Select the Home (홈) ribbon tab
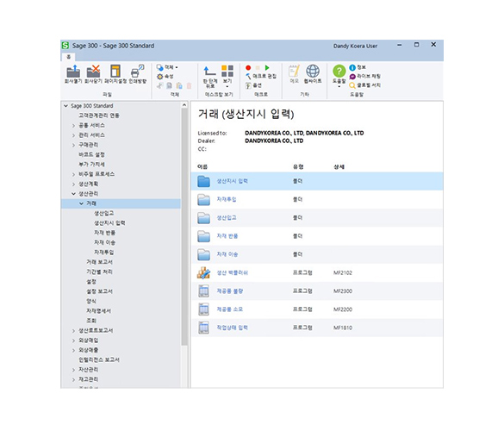Viewport: 504px width, 431px height. tap(68, 57)
